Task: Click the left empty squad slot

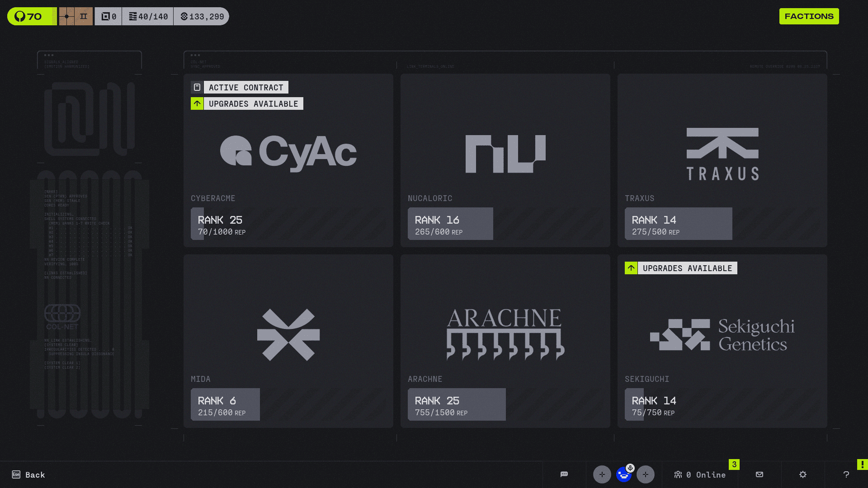Action: click(x=602, y=474)
